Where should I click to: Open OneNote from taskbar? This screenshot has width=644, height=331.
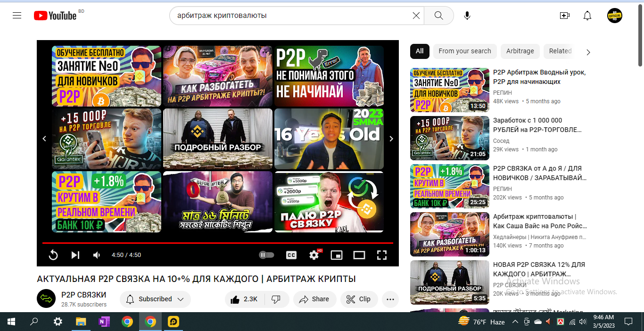[104, 322]
